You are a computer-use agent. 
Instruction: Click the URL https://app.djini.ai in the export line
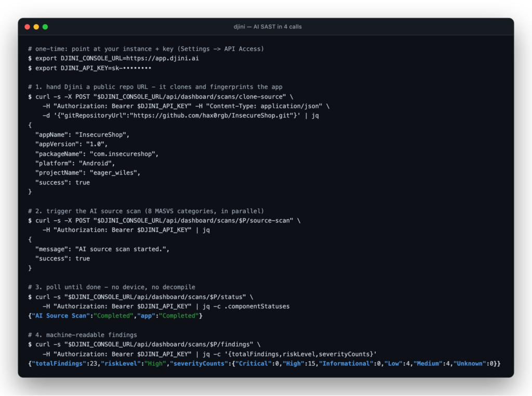(x=163, y=58)
